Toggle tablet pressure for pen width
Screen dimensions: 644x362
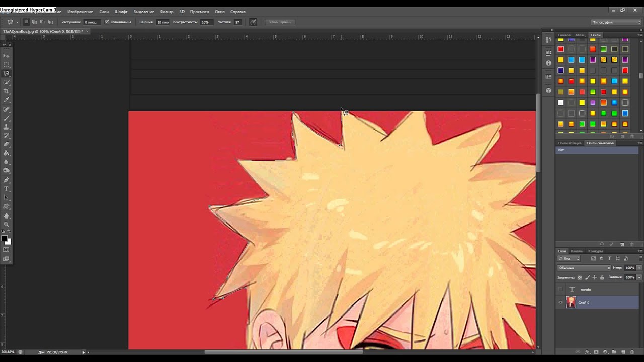coord(253,22)
